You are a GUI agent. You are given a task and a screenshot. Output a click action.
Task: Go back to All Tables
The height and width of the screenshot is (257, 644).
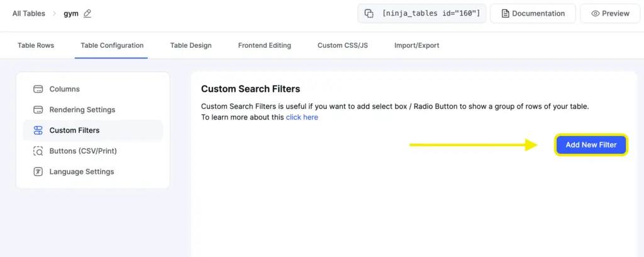(x=28, y=14)
